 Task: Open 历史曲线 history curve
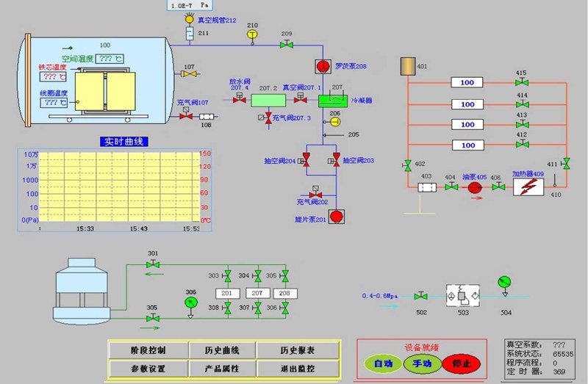tap(222, 350)
